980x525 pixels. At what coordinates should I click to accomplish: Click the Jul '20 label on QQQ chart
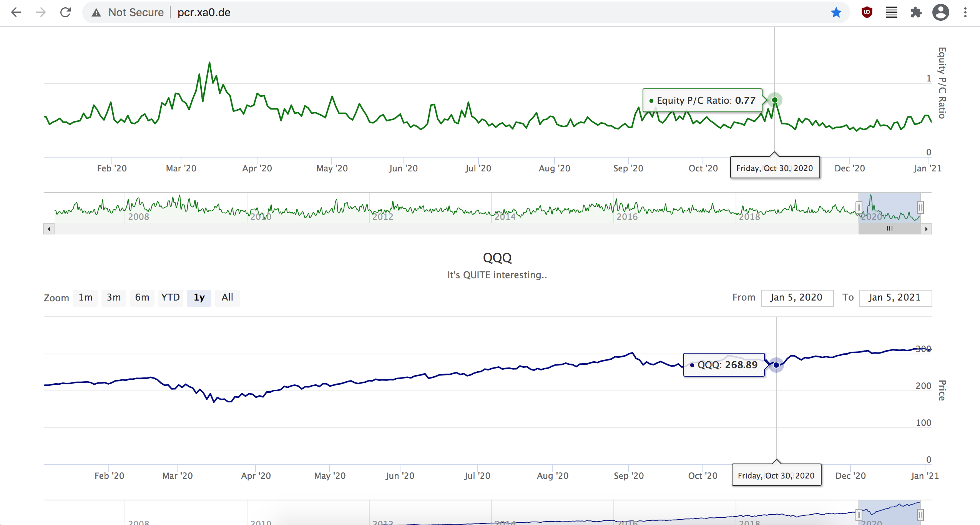(x=477, y=476)
